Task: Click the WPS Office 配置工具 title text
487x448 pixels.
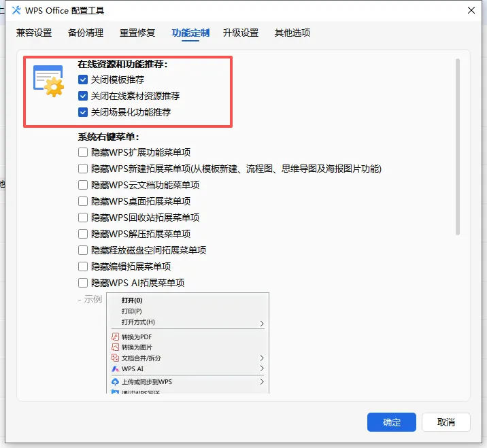Action: pos(65,11)
